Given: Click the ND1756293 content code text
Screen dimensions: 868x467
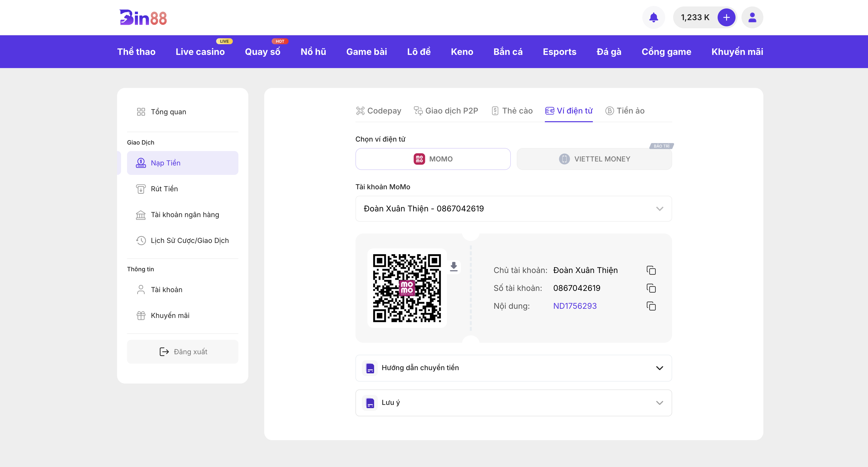Looking at the screenshot, I should 574,306.
